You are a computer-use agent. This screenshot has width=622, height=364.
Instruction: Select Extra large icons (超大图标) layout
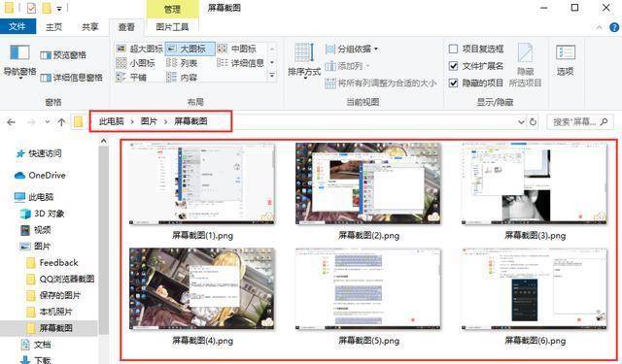click(x=140, y=49)
